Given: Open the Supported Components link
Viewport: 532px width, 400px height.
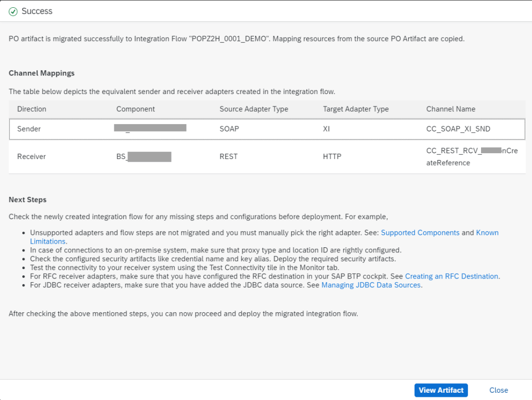Looking at the screenshot, I should point(420,233).
